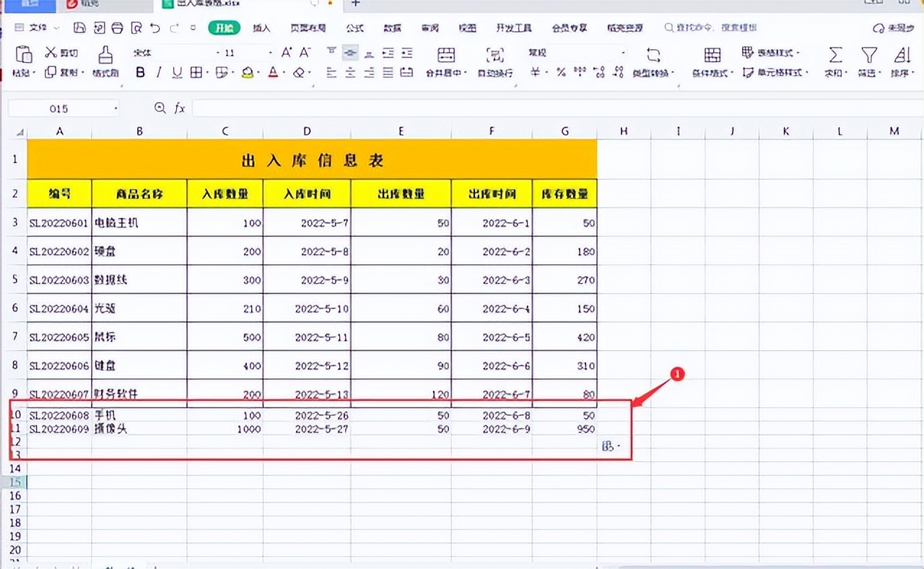Select the Format Painter brush
924x569 pixels.
coord(105,54)
